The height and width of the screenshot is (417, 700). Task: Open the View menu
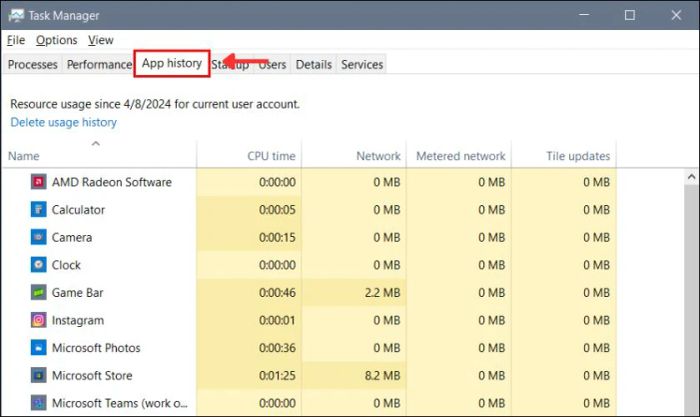click(100, 40)
